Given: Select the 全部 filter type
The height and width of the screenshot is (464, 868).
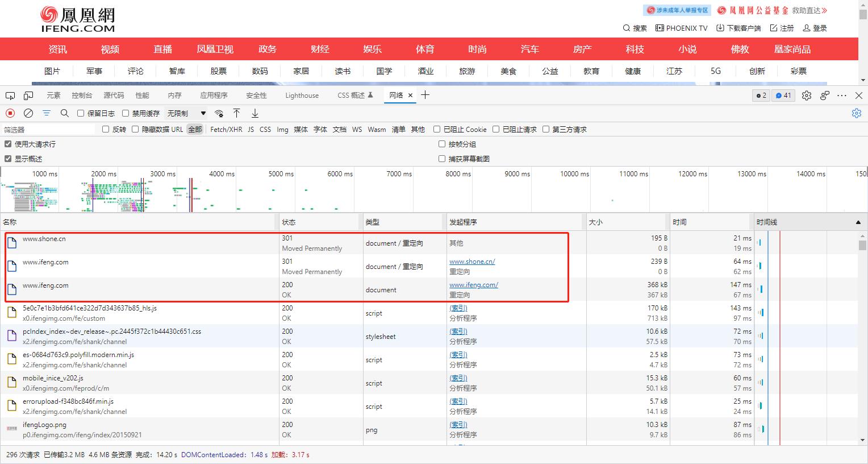Looking at the screenshot, I should click(x=195, y=129).
